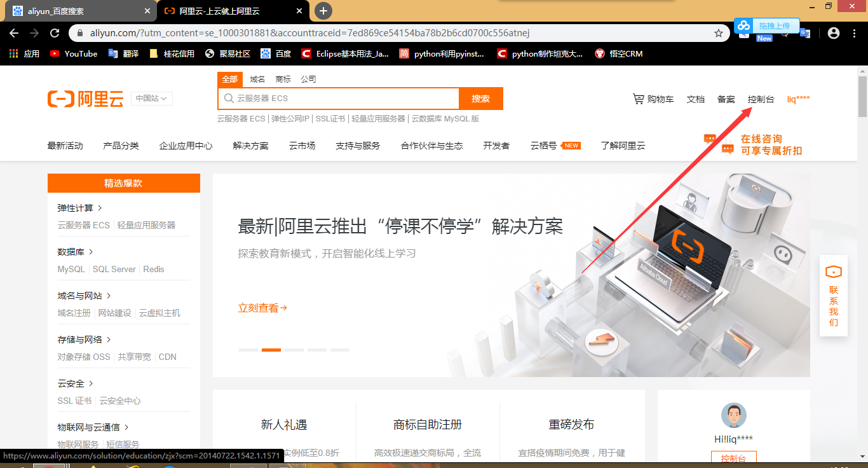
Task: Open the 桂花信用 bookmark folder
Action: [172, 54]
